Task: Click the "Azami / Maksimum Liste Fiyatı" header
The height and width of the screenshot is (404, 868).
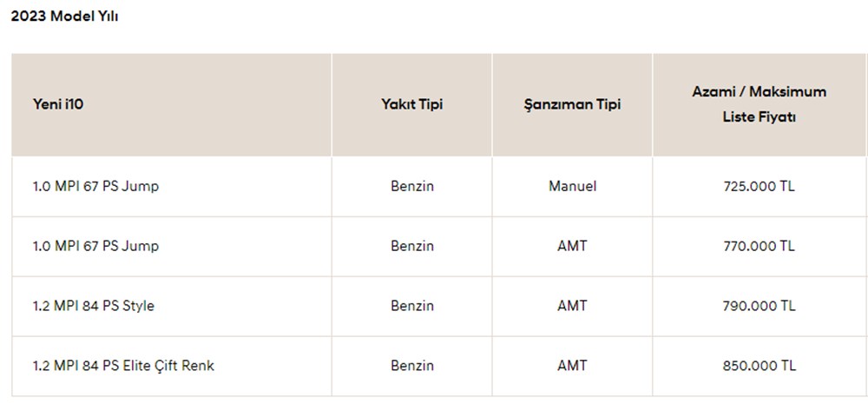Action: click(x=759, y=103)
